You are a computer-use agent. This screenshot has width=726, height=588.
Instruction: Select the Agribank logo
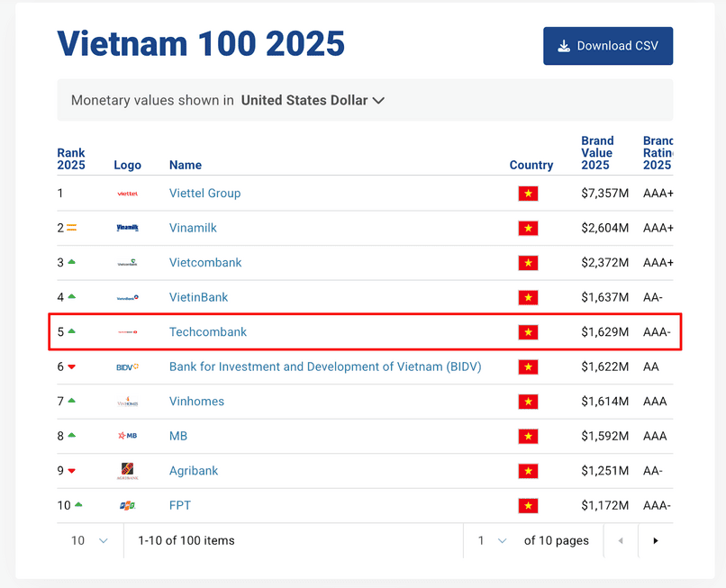tap(127, 470)
